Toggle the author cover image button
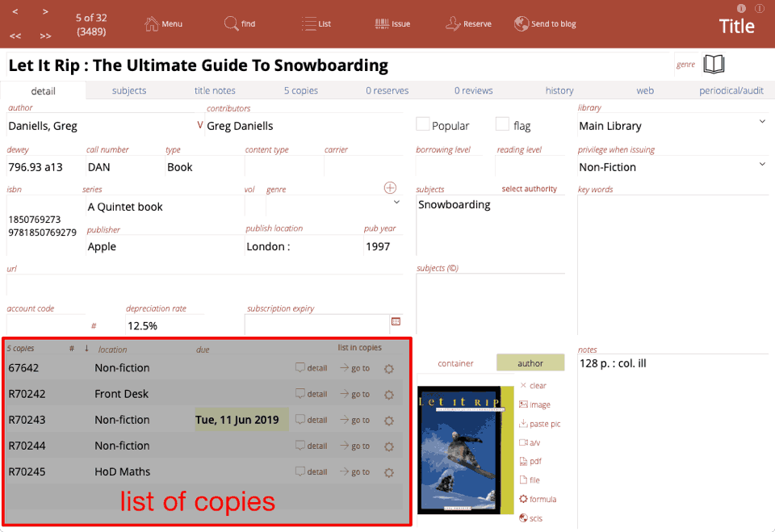The width and height of the screenshot is (775, 532). pos(530,363)
